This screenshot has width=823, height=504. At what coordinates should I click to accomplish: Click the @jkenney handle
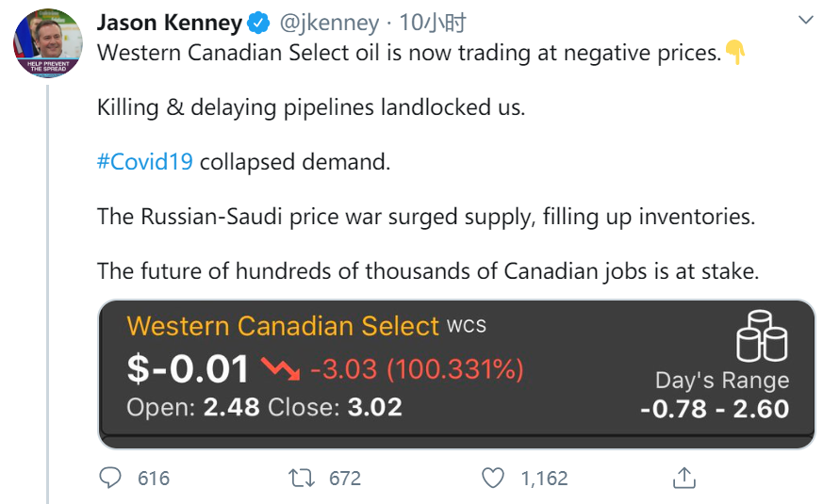click(x=329, y=23)
